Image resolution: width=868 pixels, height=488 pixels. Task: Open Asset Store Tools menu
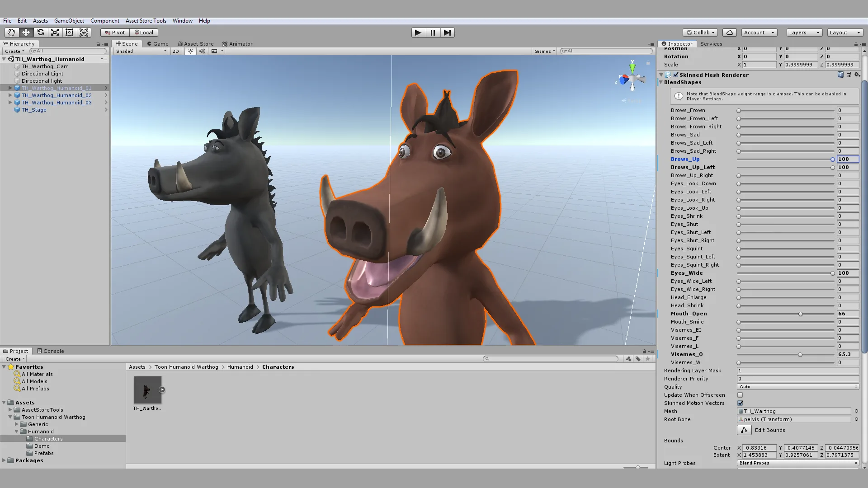pos(146,21)
